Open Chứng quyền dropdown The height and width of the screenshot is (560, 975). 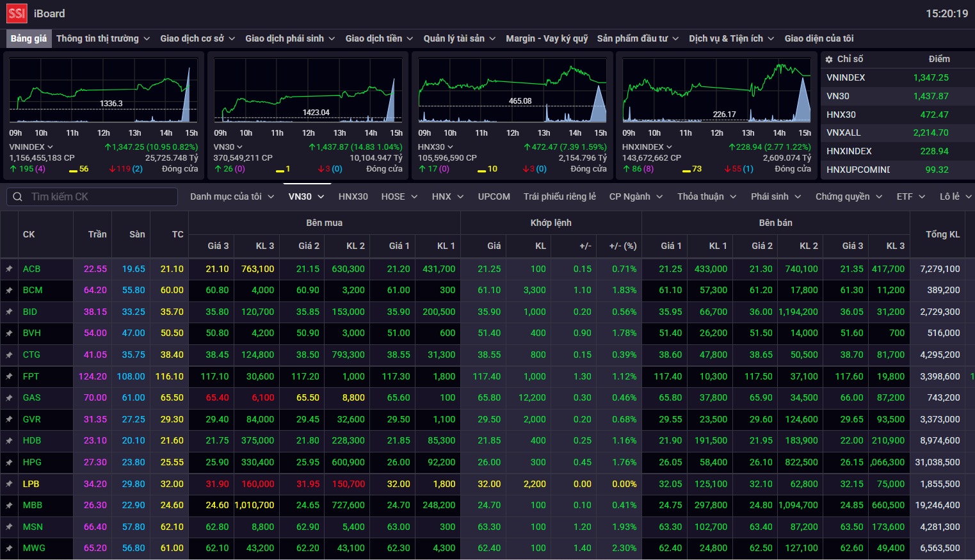coord(850,196)
